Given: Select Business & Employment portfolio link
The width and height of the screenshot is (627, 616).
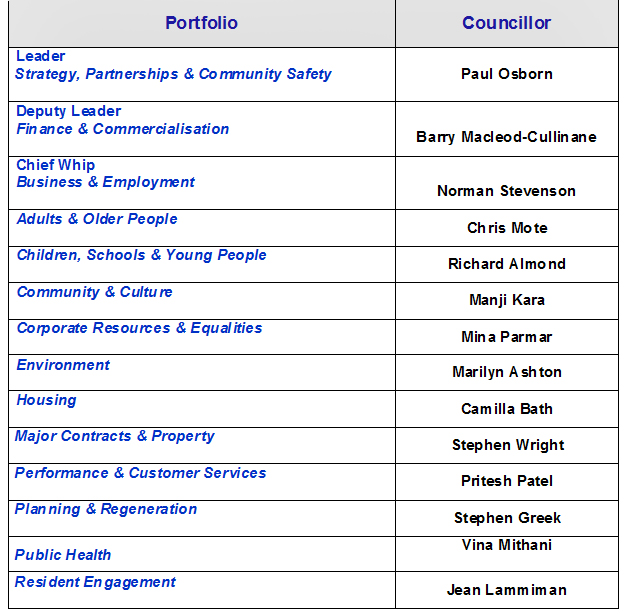Looking at the screenshot, I should 105,182.
